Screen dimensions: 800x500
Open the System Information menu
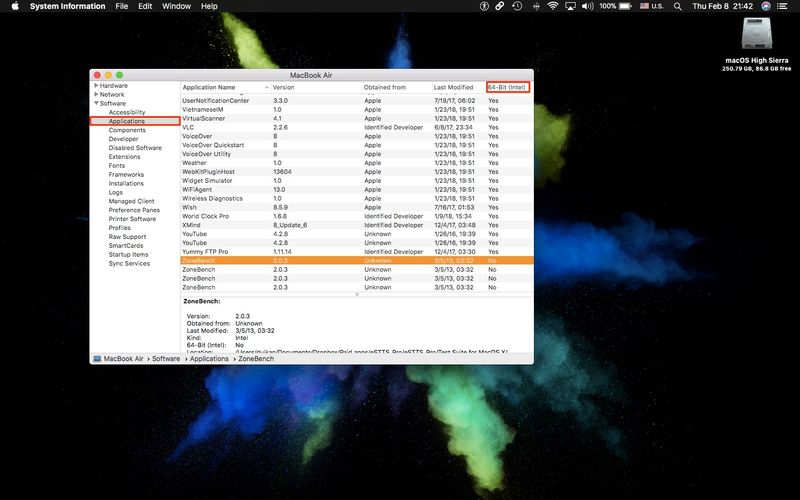tap(67, 6)
